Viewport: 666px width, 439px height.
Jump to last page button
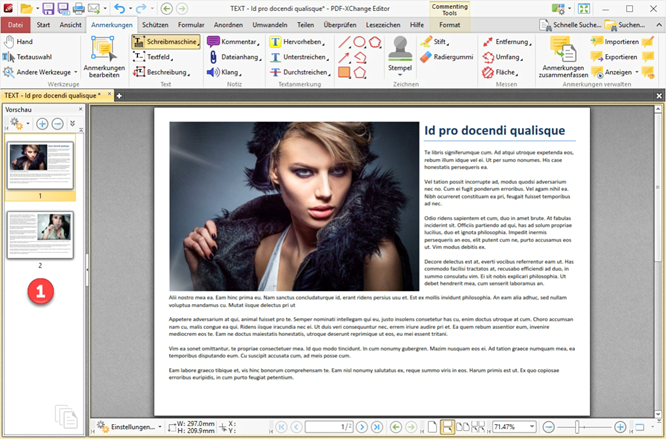point(377,427)
